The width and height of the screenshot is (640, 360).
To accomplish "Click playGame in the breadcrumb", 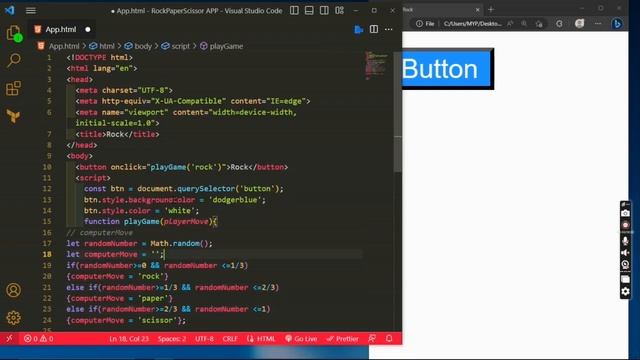I will pyautogui.click(x=226, y=46).
